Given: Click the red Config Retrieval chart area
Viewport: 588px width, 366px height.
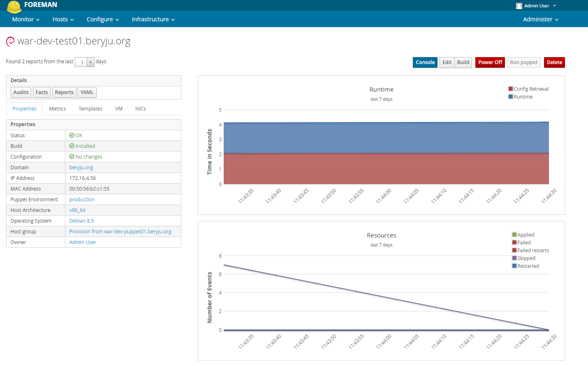Looking at the screenshot, I should (x=386, y=169).
